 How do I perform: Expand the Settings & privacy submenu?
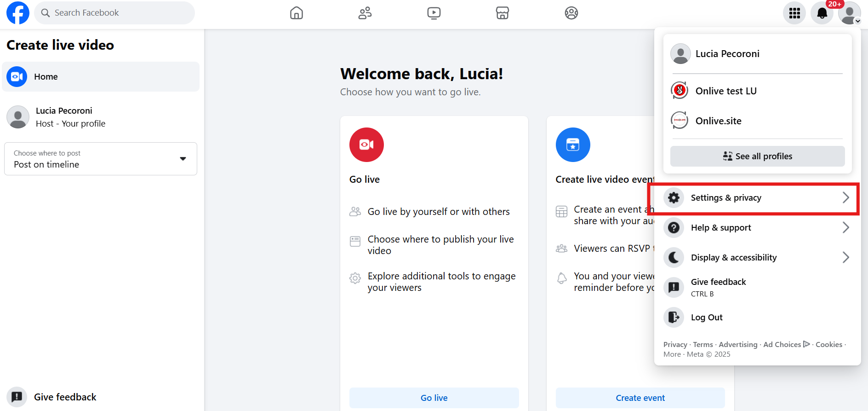click(756, 198)
